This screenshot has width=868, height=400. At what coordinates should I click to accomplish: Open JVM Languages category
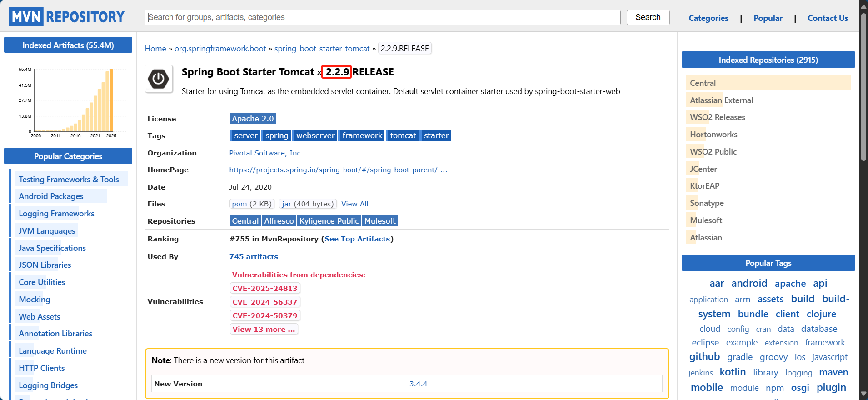[47, 231]
